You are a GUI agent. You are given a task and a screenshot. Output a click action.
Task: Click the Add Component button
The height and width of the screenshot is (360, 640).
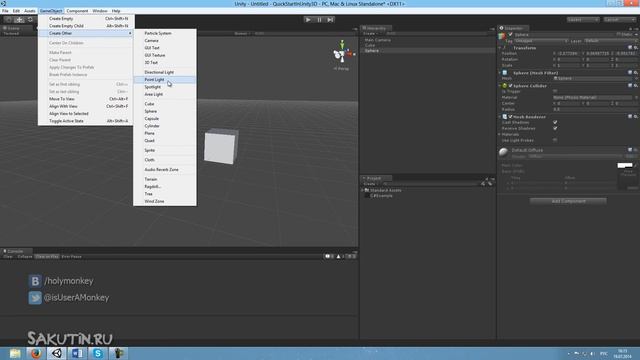pos(568,201)
